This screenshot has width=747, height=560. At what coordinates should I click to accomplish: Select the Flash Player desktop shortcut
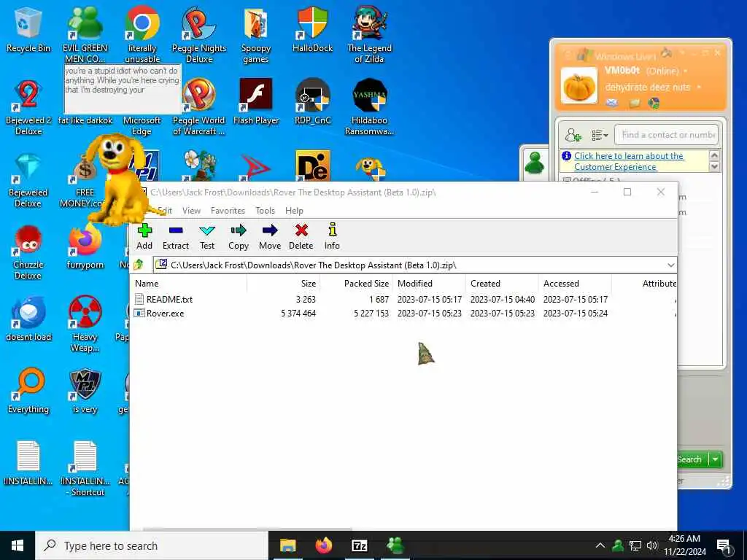pos(256,102)
